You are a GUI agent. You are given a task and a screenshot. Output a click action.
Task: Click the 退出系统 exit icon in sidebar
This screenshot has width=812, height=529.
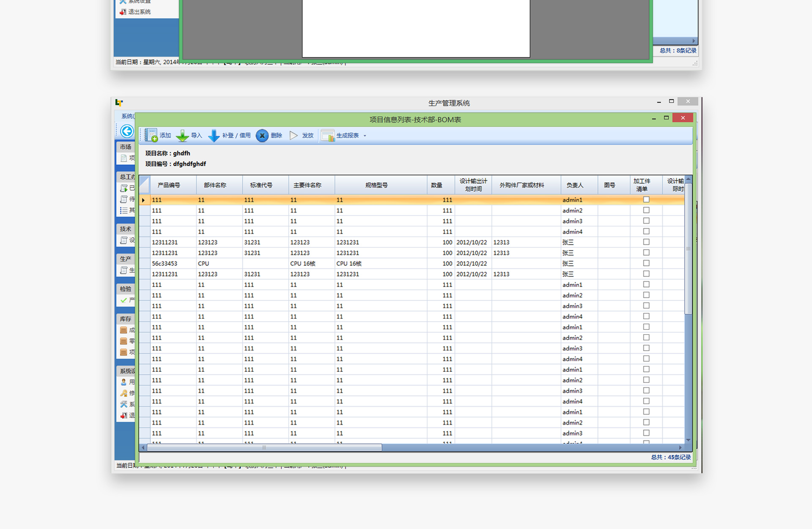(123, 12)
